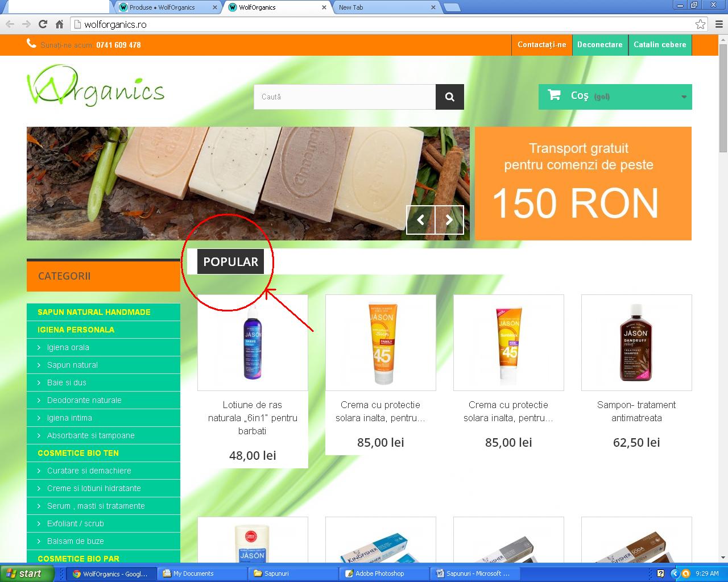Click the Transport gratuit 150 RON banner

click(x=583, y=184)
